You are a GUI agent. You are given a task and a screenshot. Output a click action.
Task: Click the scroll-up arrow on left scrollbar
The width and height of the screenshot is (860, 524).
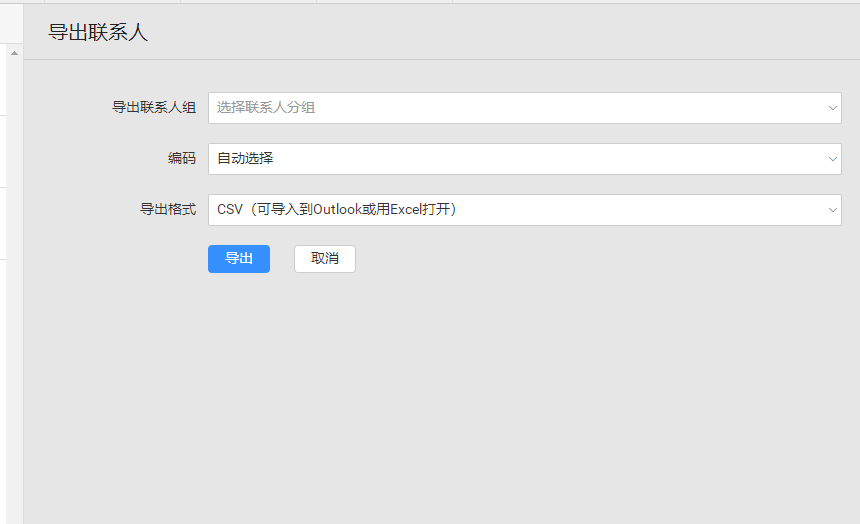pyautogui.click(x=15, y=52)
